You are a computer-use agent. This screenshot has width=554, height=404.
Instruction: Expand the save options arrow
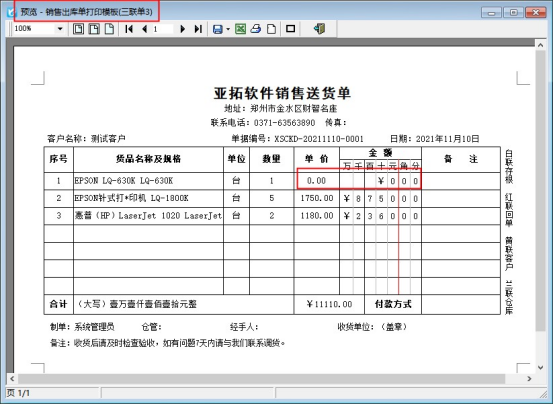(x=228, y=29)
